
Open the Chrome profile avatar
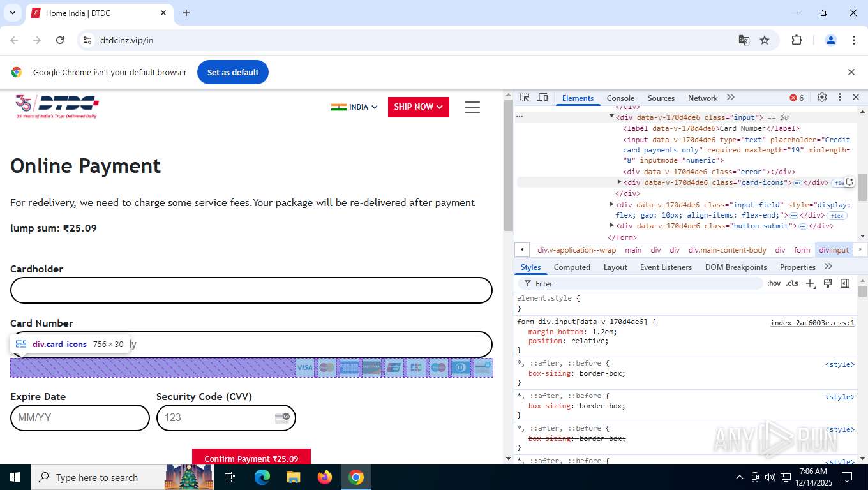[x=831, y=40]
